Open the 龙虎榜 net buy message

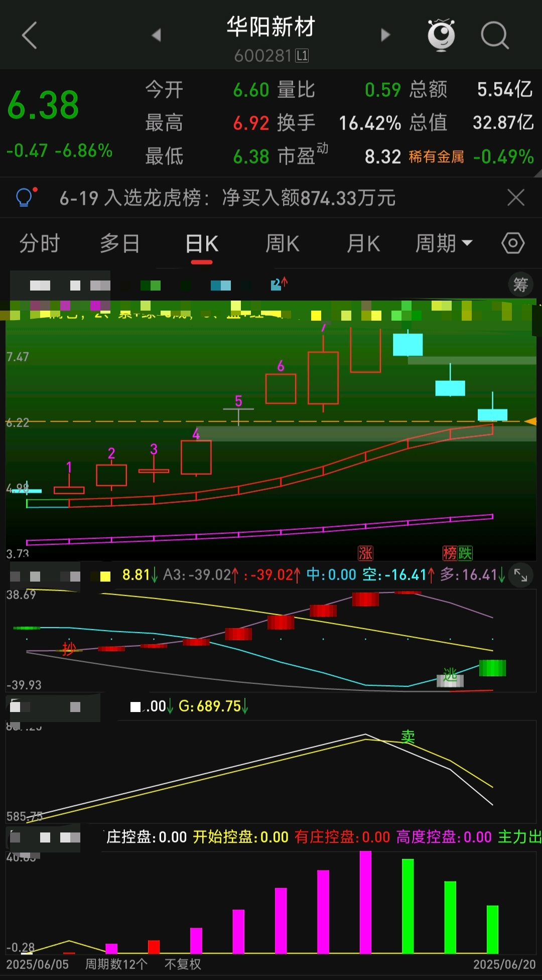(x=227, y=198)
